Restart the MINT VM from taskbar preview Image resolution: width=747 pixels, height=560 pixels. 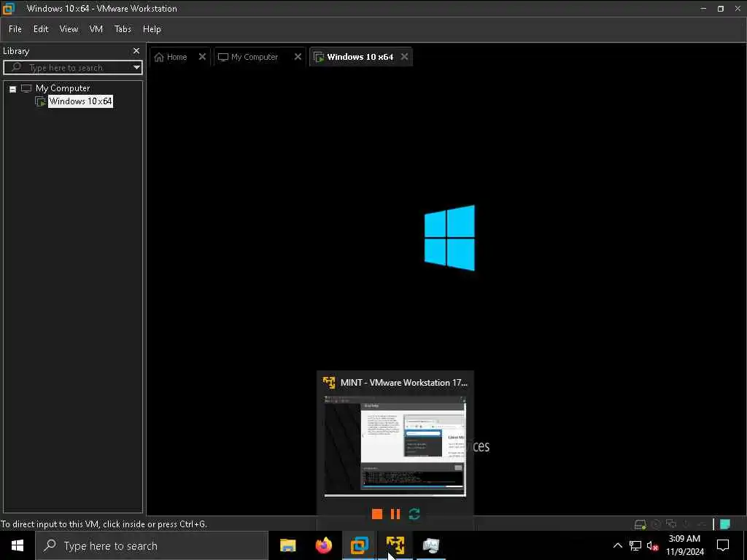pos(414,514)
